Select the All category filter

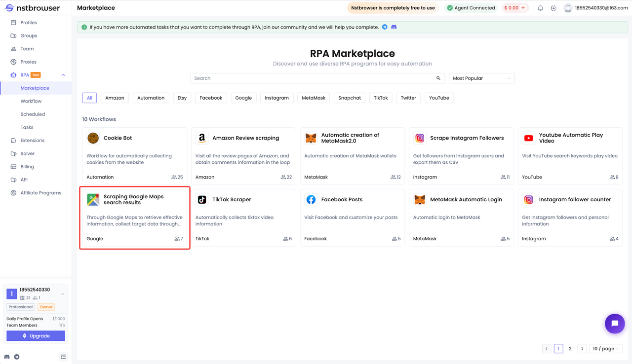tap(89, 98)
